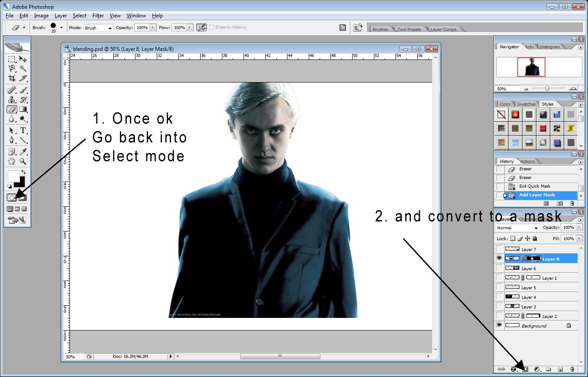Open the file browser icon in options bar

pyautogui.click(x=357, y=27)
